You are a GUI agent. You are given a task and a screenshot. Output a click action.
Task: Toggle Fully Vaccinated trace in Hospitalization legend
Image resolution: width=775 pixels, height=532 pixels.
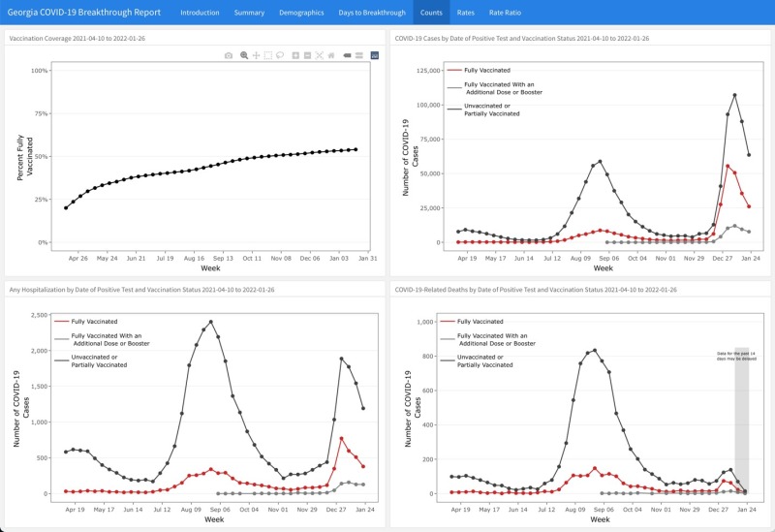(86, 322)
